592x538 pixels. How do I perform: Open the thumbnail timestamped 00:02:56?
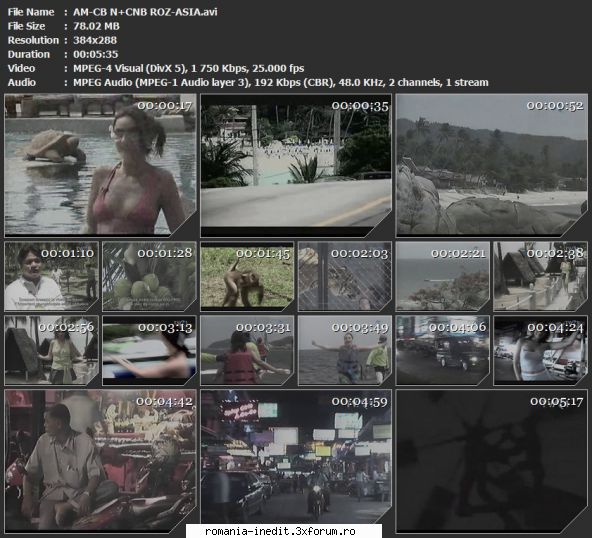[51, 350]
